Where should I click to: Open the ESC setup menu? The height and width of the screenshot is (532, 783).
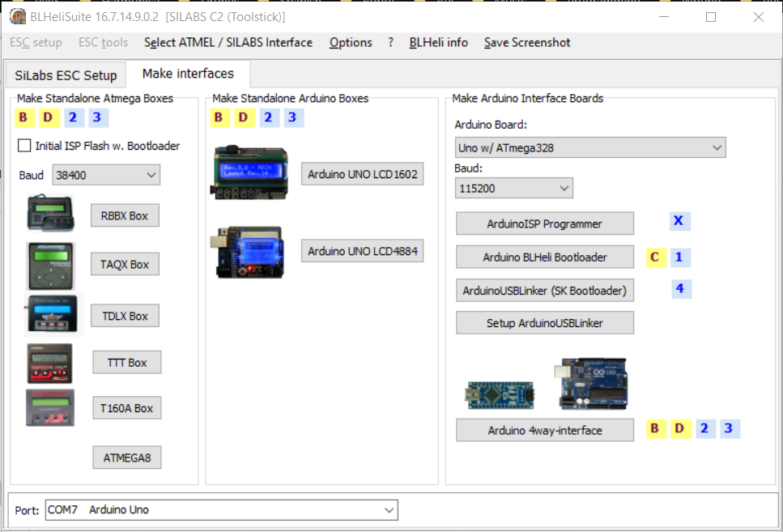pos(36,42)
